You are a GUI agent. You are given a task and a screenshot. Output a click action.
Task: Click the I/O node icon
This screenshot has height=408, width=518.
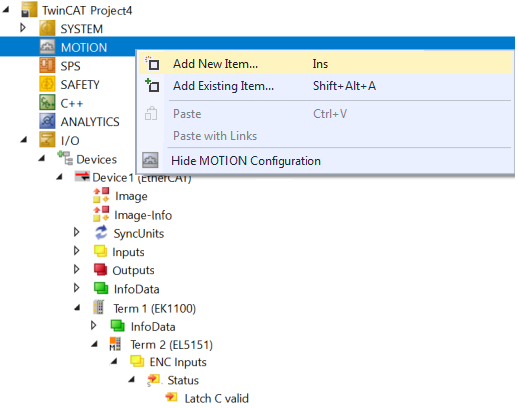(47, 140)
